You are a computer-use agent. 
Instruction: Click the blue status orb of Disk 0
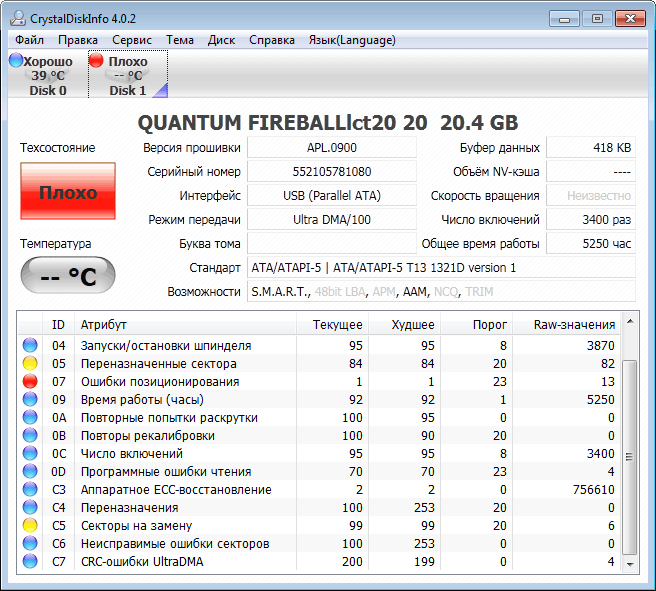pos(16,60)
